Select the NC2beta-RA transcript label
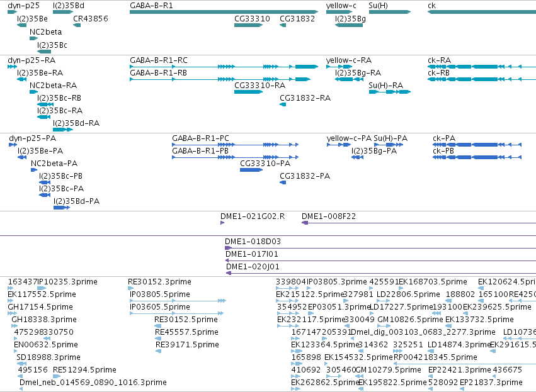 pyautogui.click(x=53, y=86)
